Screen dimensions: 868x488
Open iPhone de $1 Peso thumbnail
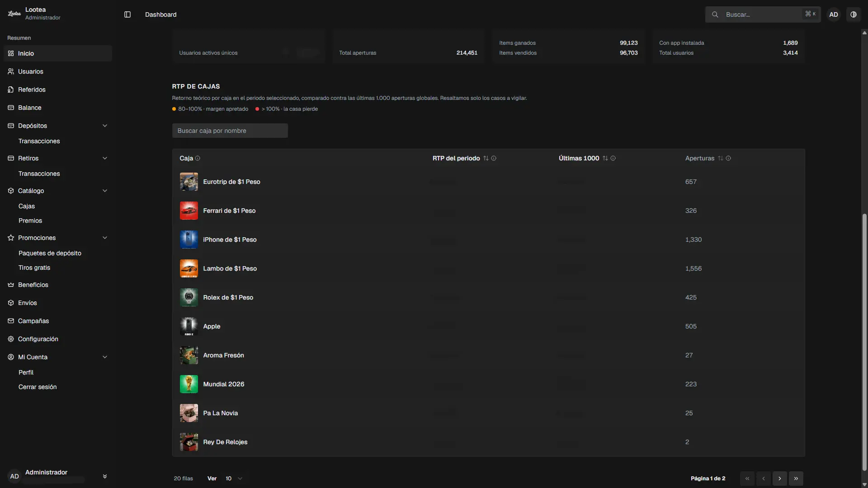click(189, 239)
